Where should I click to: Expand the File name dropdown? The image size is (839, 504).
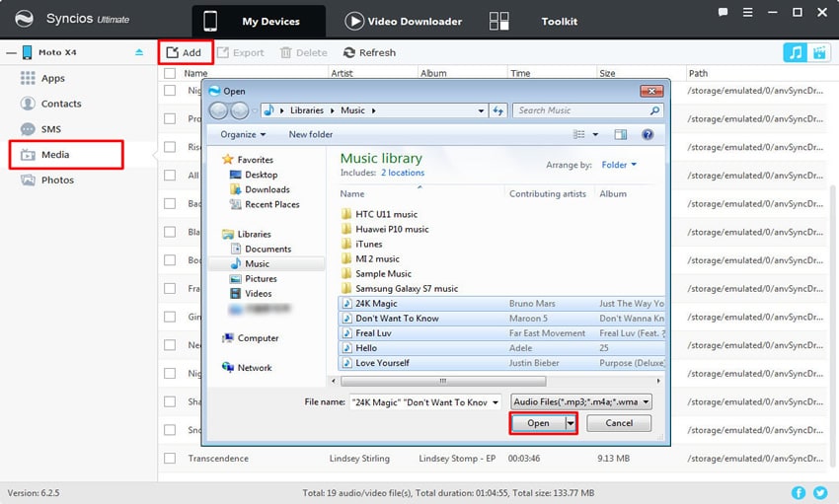tap(495, 401)
